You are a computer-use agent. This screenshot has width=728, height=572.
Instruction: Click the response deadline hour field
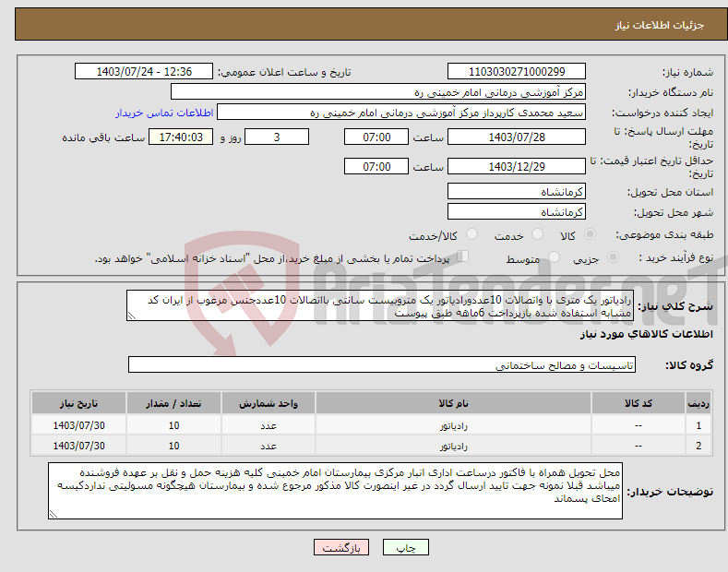click(376, 137)
